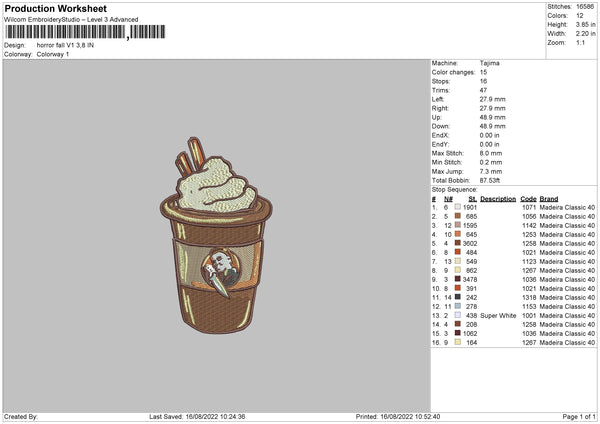The width and height of the screenshot is (600, 424).
Task: Click thread code 1318 in stop 11
Action: (529, 298)
